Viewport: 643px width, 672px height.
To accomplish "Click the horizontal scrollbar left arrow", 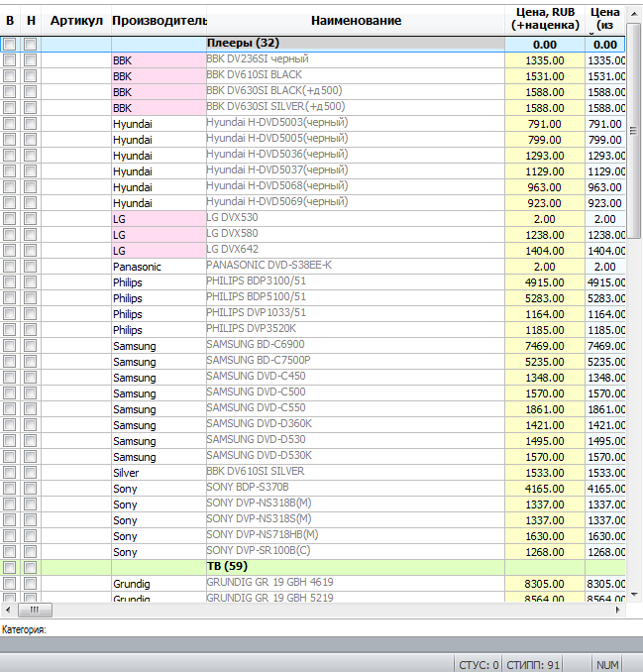I will point(8,610).
